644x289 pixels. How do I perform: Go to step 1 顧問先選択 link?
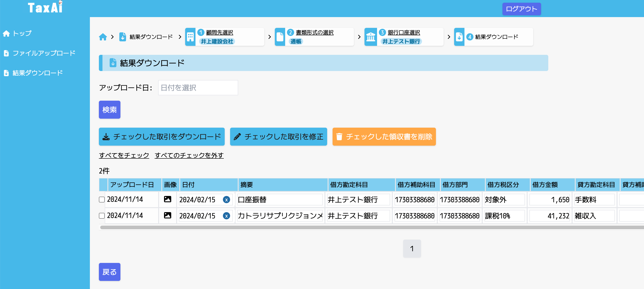point(220,33)
